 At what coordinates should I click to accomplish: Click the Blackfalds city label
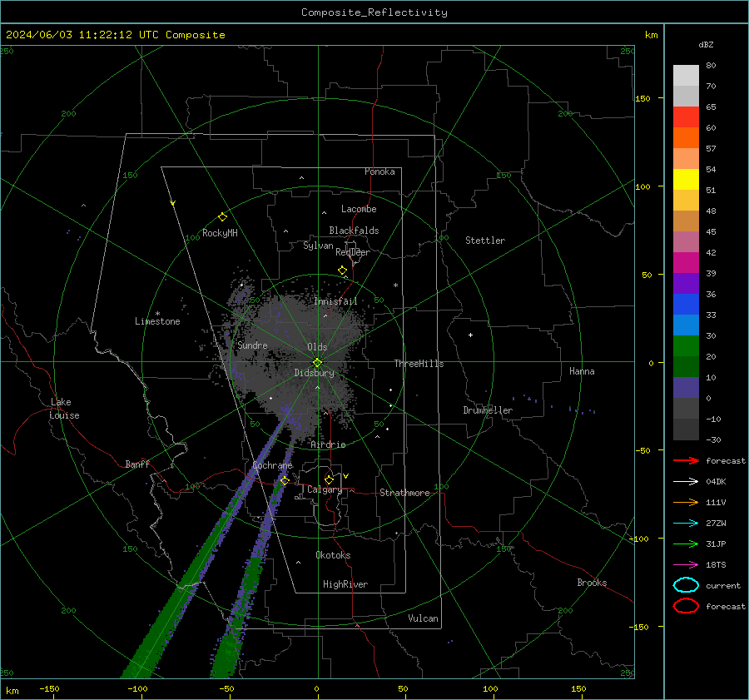pos(354,231)
